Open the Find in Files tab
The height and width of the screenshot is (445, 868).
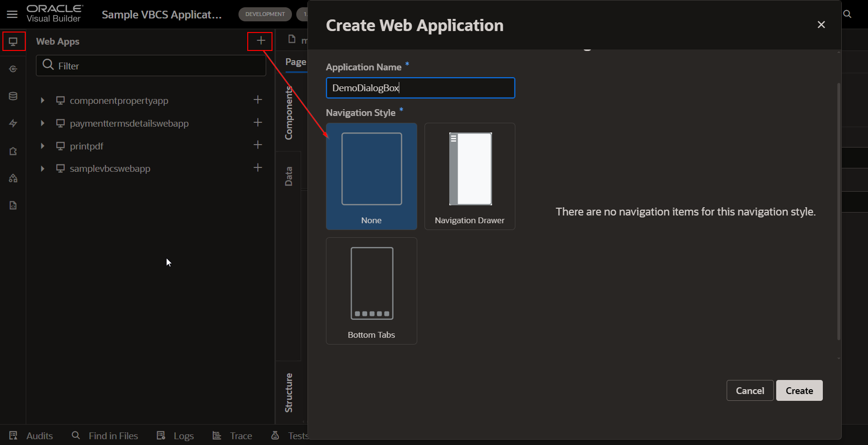pyautogui.click(x=105, y=436)
